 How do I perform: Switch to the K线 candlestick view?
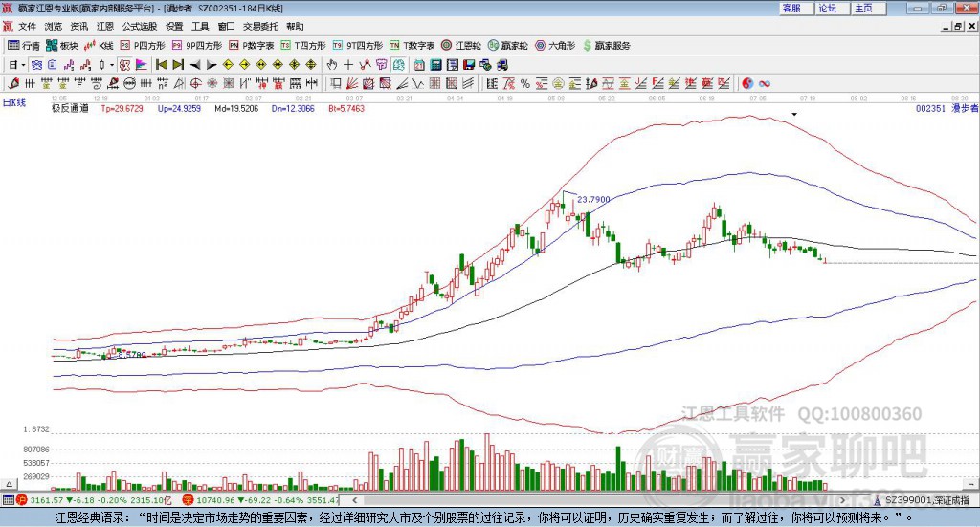(x=99, y=46)
